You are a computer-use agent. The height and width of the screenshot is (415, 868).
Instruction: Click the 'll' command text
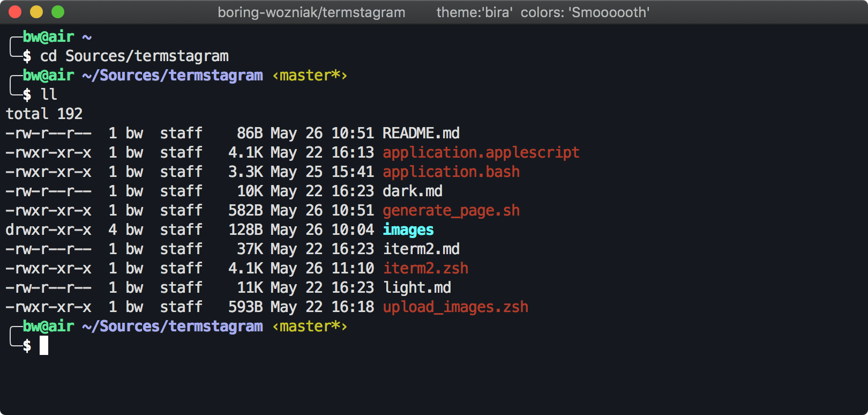(49, 95)
